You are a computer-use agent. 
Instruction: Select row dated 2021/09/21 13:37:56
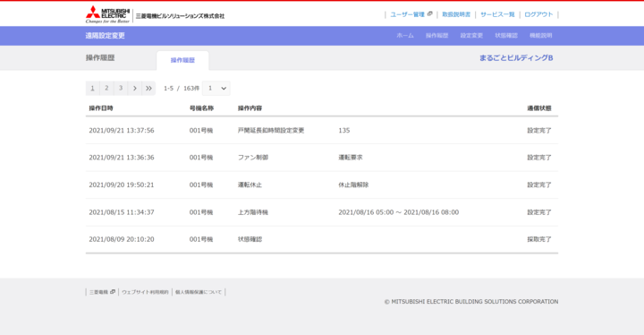[322, 131]
